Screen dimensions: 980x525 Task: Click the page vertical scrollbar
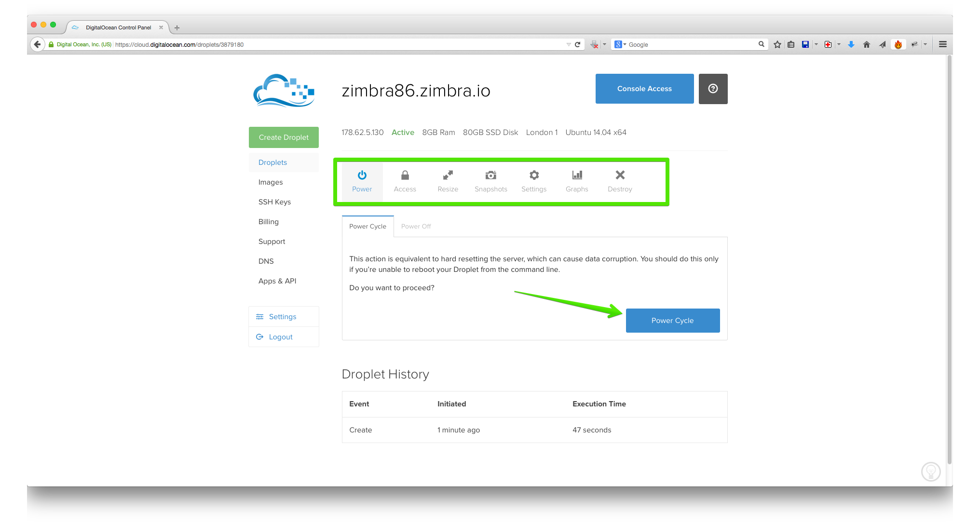point(950,260)
